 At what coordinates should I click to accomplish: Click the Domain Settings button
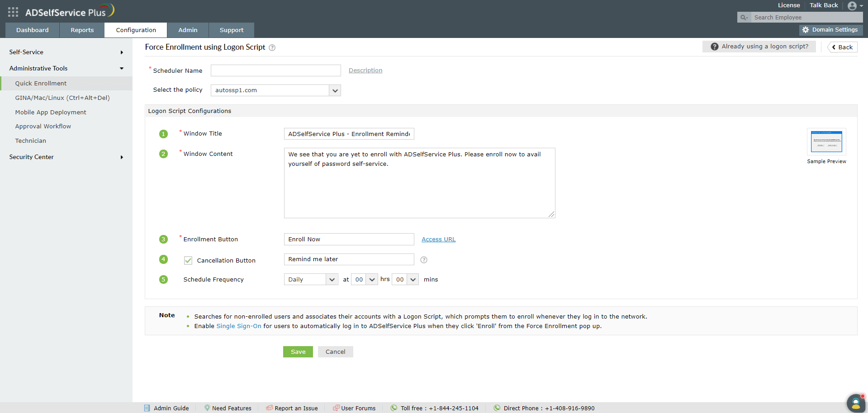[x=831, y=30]
